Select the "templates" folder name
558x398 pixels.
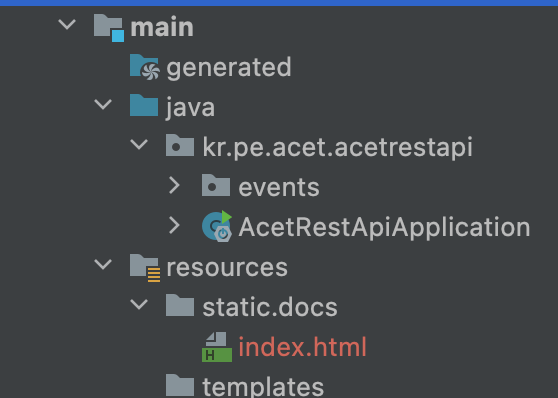click(263, 387)
